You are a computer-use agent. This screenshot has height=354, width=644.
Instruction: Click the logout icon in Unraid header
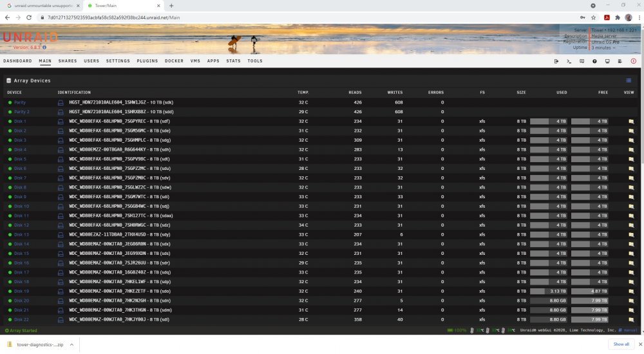[x=556, y=61]
